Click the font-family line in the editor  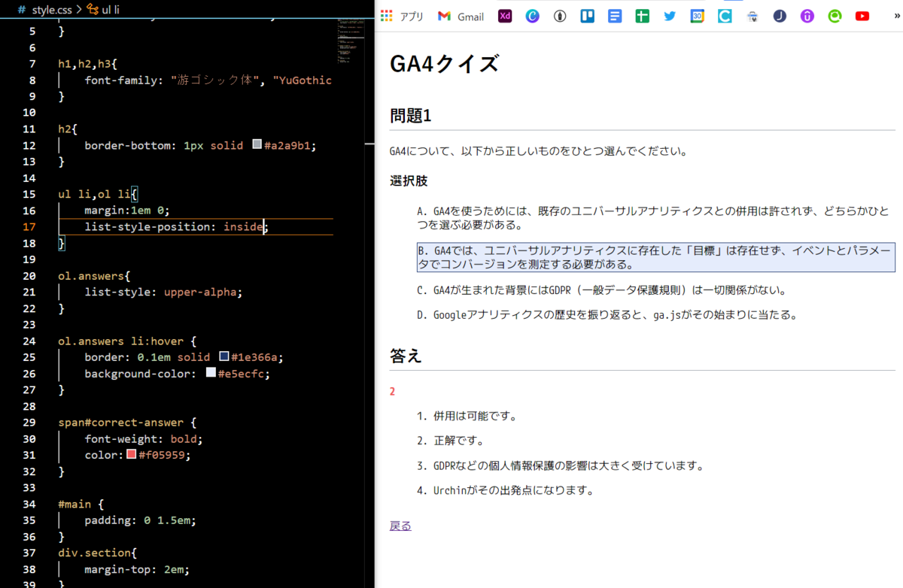(x=208, y=80)
